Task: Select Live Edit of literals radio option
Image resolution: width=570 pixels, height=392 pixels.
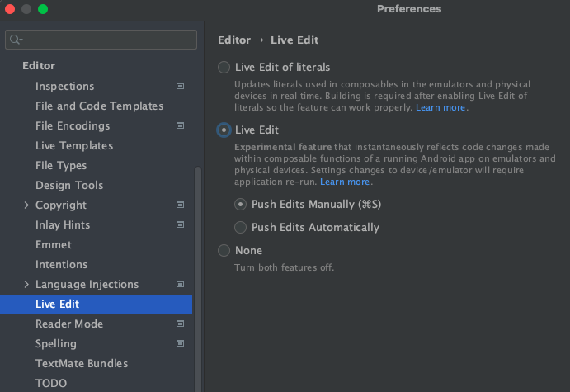Action: tap(224, 68)
